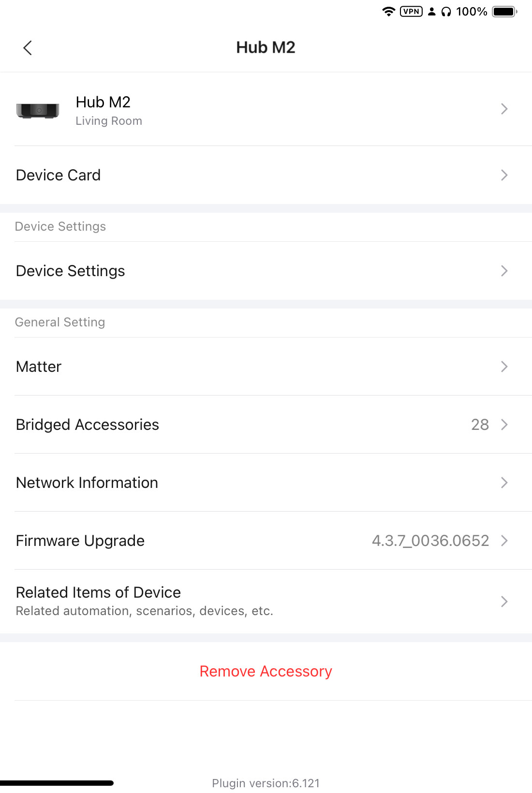
Task: Tap the Wi-Fi status icon
Action: click(x=388, y=12)
